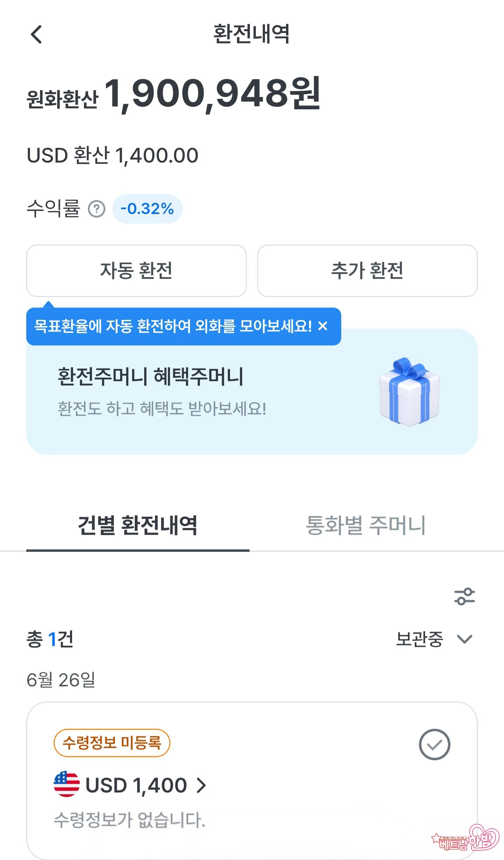Tap the back arrow icon
504x860 pixels.
pos(36,34)
